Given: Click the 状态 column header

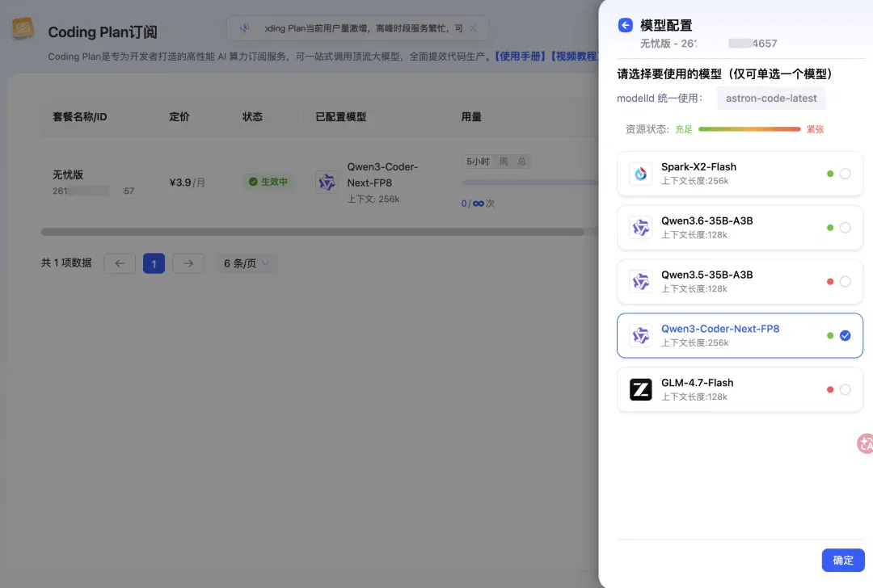Looking at the screenshot, I should (252, 117).
